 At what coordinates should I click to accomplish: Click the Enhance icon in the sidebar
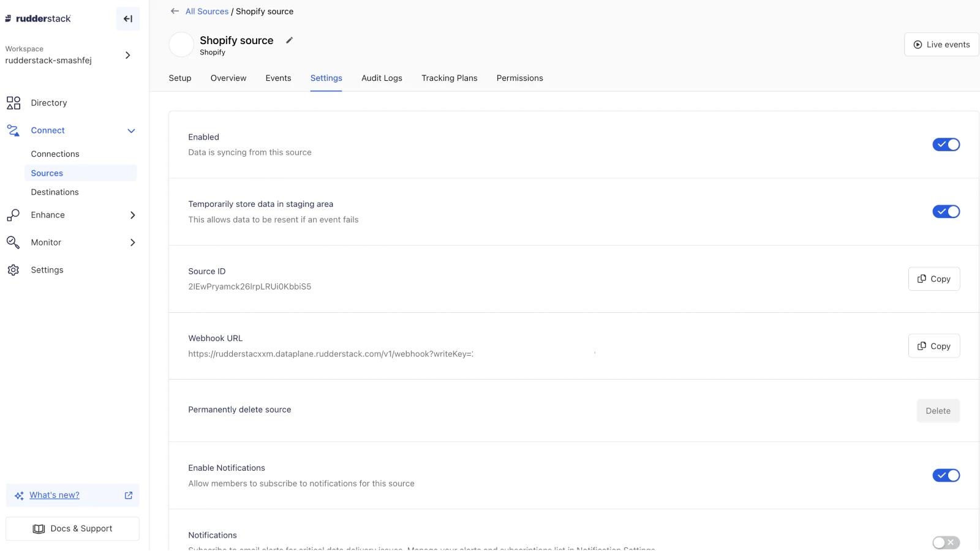pyautogui.click(x=13, y=215)
